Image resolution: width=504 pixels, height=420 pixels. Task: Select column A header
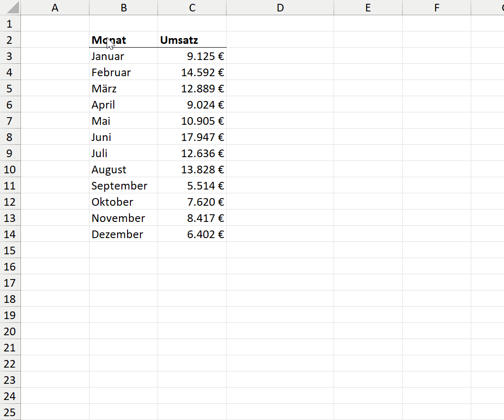click(x=55, y=8)
